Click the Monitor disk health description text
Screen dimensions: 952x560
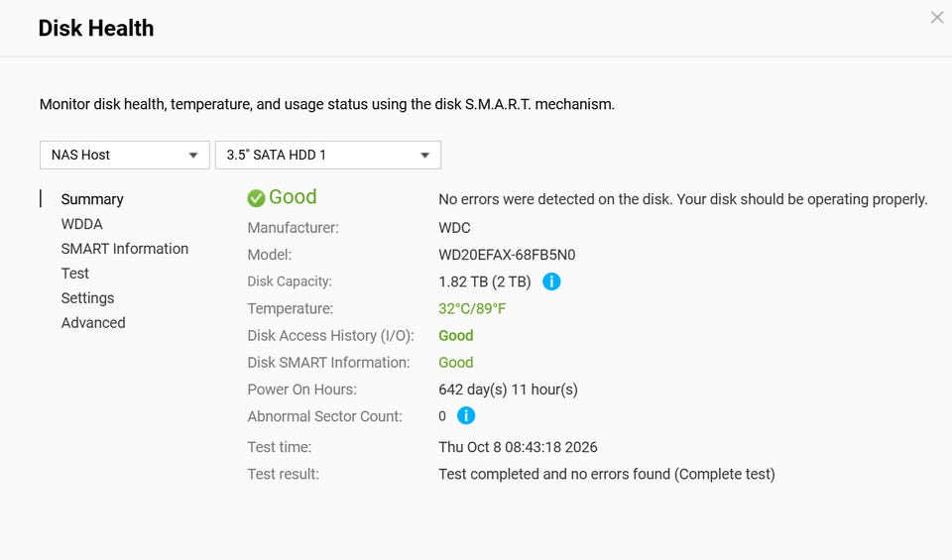pos(326,104)
